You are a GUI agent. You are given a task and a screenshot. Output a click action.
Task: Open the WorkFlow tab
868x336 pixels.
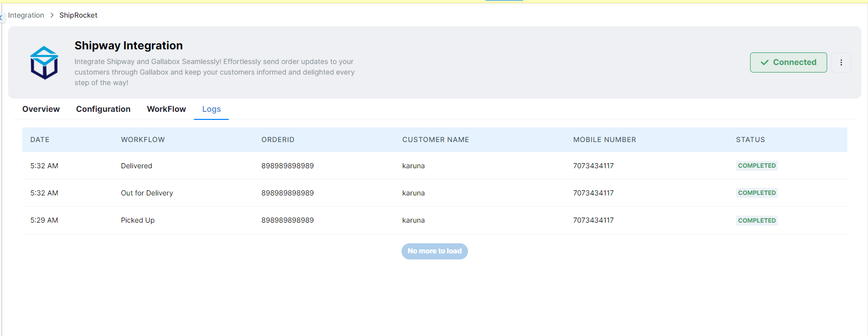tap(166, 109)
